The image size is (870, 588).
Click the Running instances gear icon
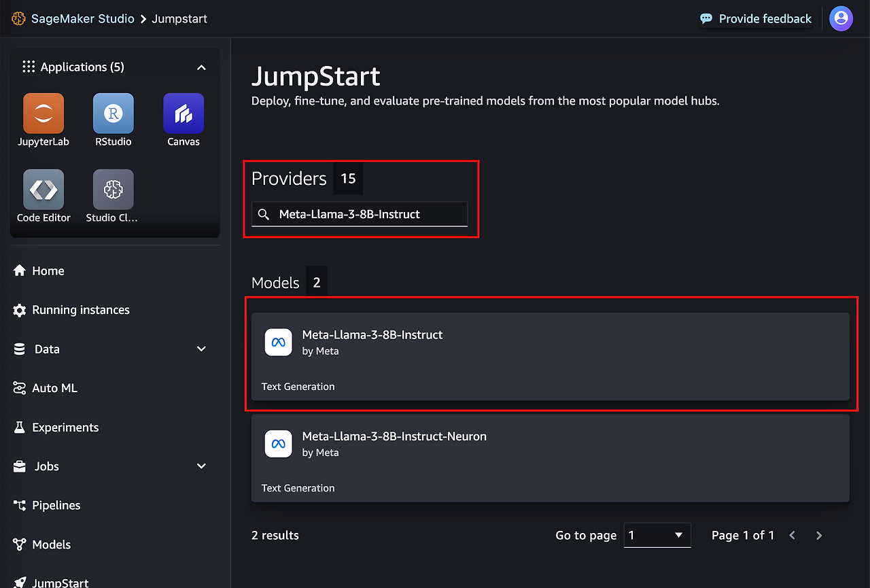20,310
